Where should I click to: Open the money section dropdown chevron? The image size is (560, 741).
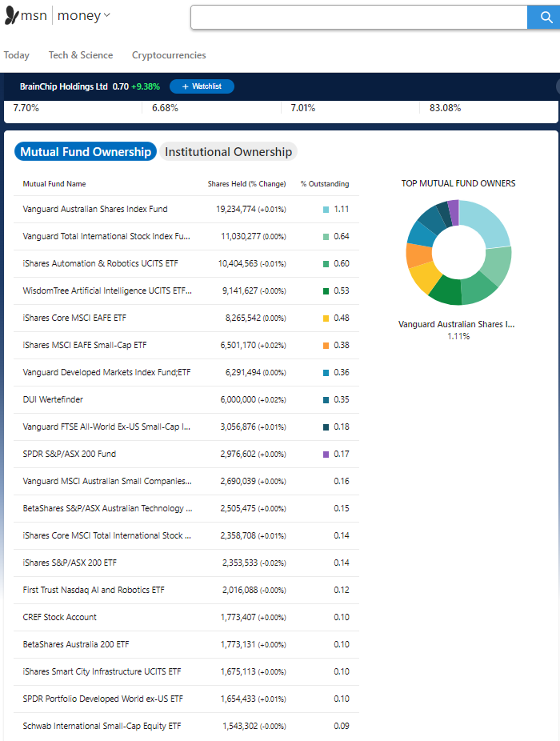[x=107, y=15]
